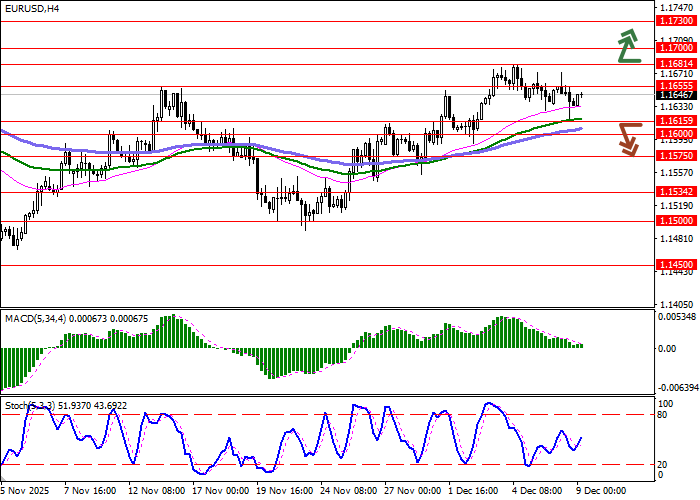Click the green upward arrow icon
This screenshot has width=700, height=500.
[628, 46]
